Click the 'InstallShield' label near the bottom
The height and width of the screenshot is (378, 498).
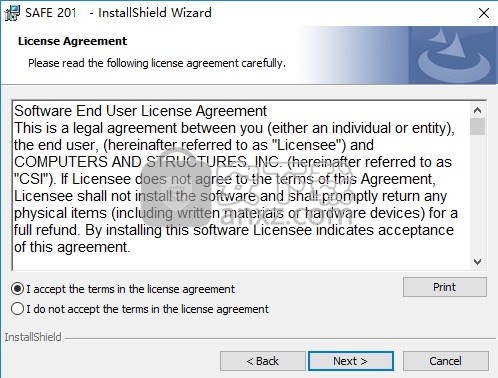[33, 337]
